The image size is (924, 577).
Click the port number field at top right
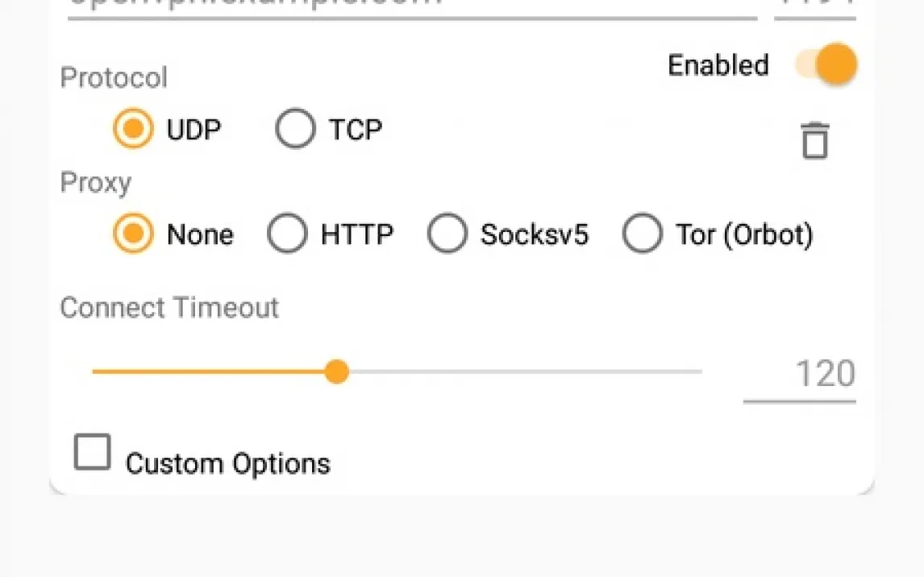pos(814,5)
